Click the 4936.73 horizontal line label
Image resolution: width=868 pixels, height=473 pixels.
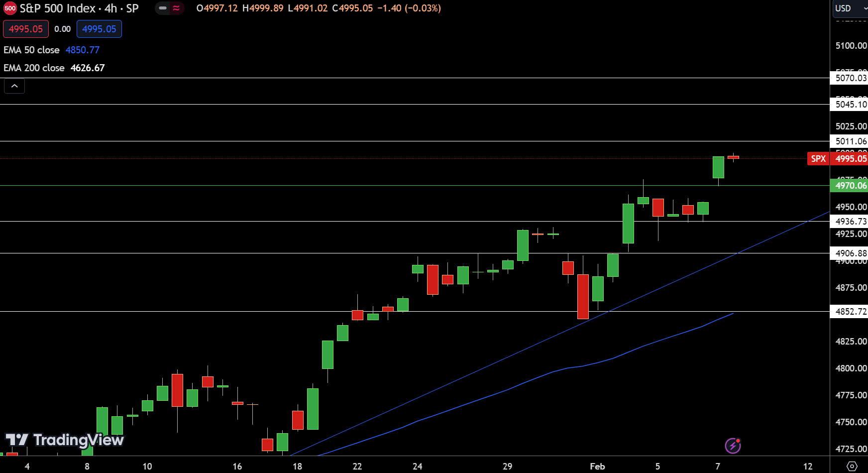(850, 222)
